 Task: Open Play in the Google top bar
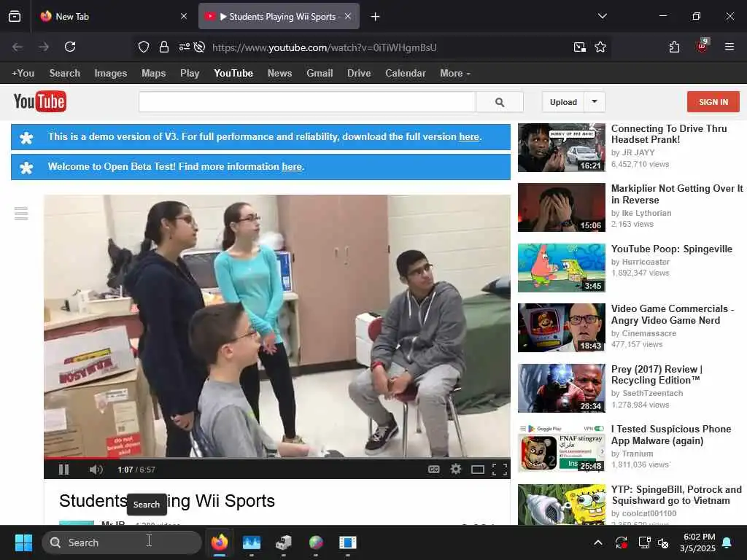190,74
